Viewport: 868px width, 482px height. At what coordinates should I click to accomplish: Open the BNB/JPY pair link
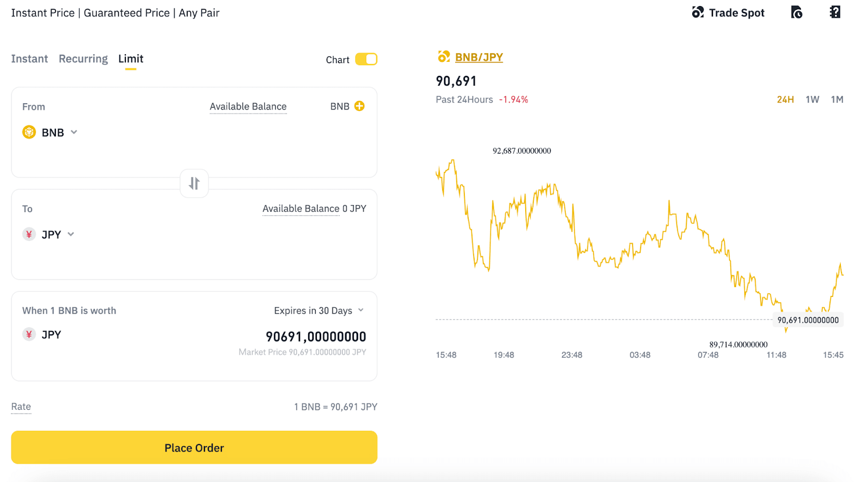(479, 57)
